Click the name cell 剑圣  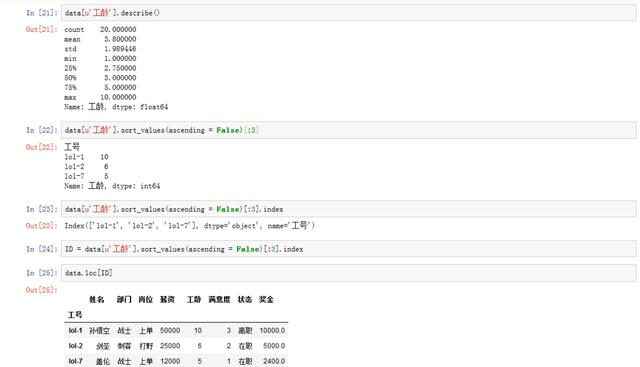[103, 346]
